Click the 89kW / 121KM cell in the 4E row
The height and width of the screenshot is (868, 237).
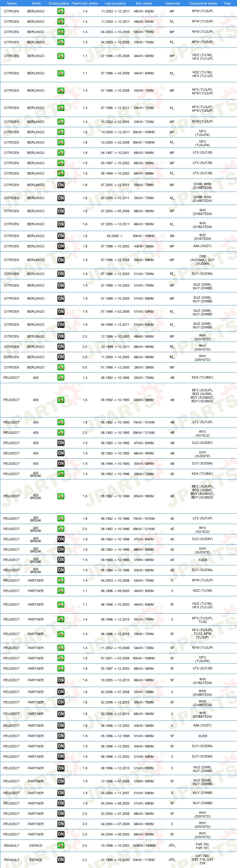144,529
